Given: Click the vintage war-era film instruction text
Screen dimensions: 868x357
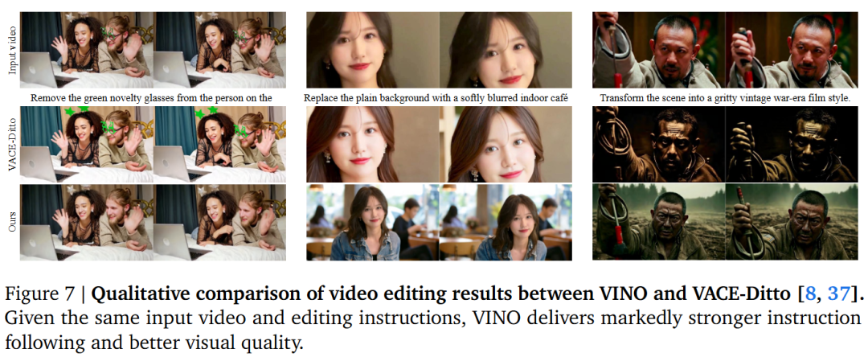Looking at the screenshot, I should (725, 98).
